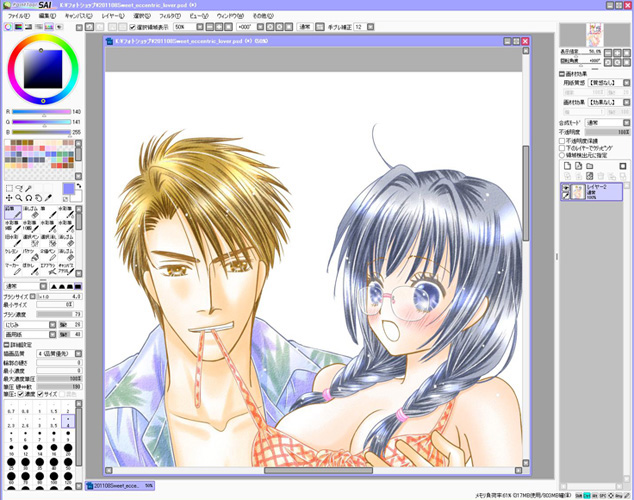Select the magic wand tool
634x500 pixels.
point(29,188)
